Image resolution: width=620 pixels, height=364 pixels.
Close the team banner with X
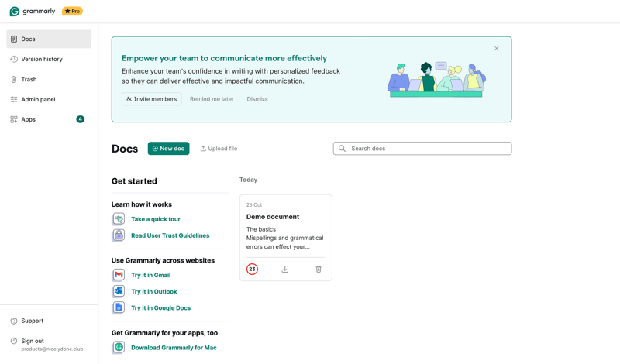pos(496,48)
